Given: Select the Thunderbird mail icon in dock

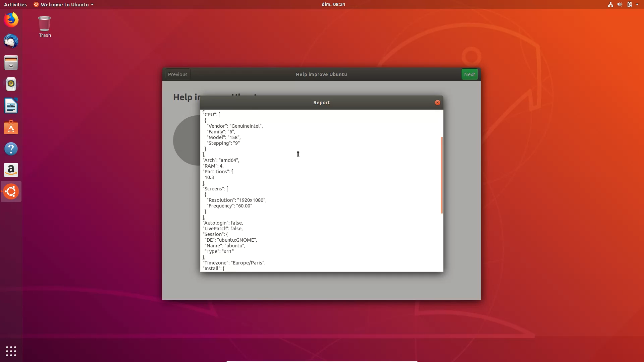Looking at the screenshot, I should pos(11,41).
